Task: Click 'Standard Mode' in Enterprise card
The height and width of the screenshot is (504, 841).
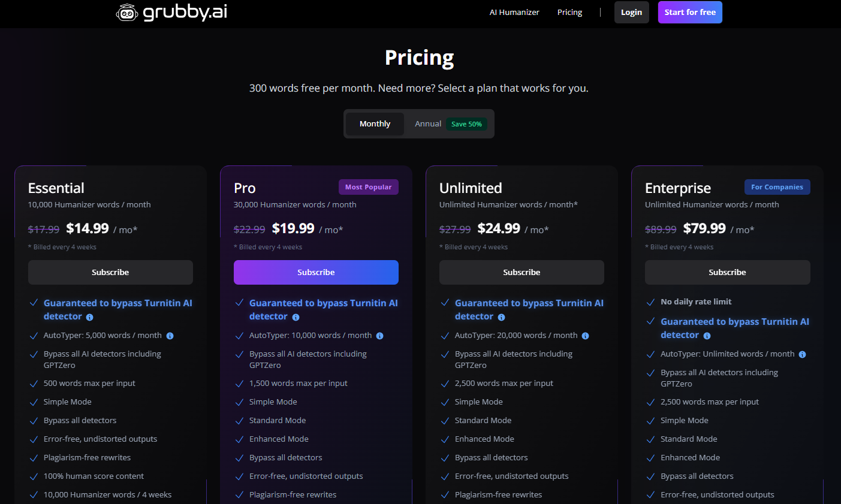Action: click(x=689, y=439)
